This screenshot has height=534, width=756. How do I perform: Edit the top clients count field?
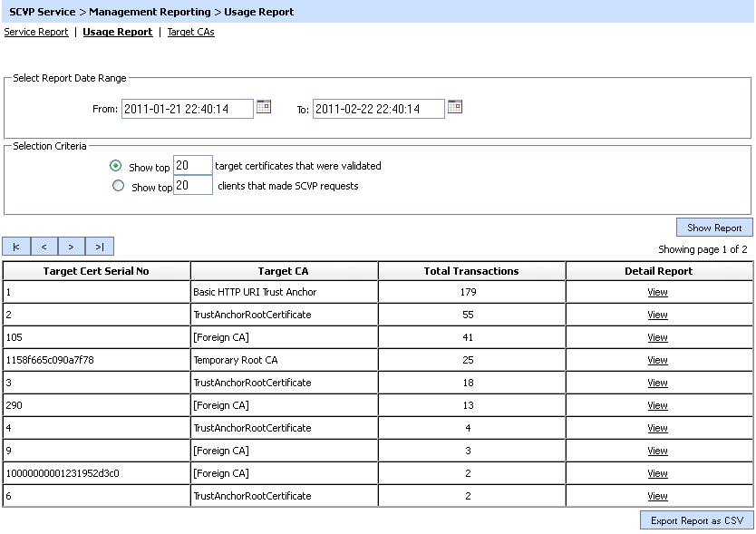point(193,186)
